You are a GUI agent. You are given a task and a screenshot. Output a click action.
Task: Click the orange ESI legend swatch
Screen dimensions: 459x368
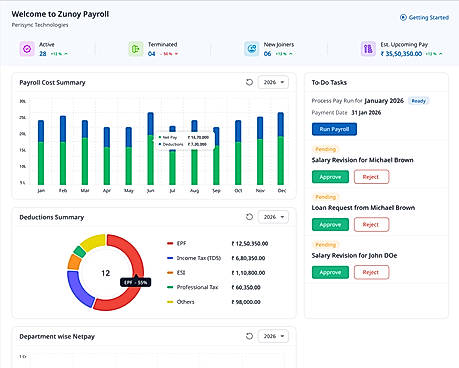coord(170,273)
